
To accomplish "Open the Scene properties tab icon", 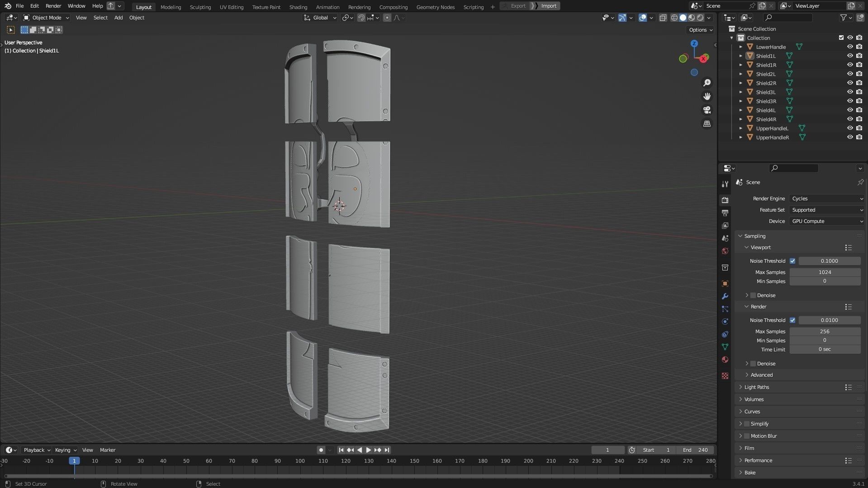I will coord(725,238).
